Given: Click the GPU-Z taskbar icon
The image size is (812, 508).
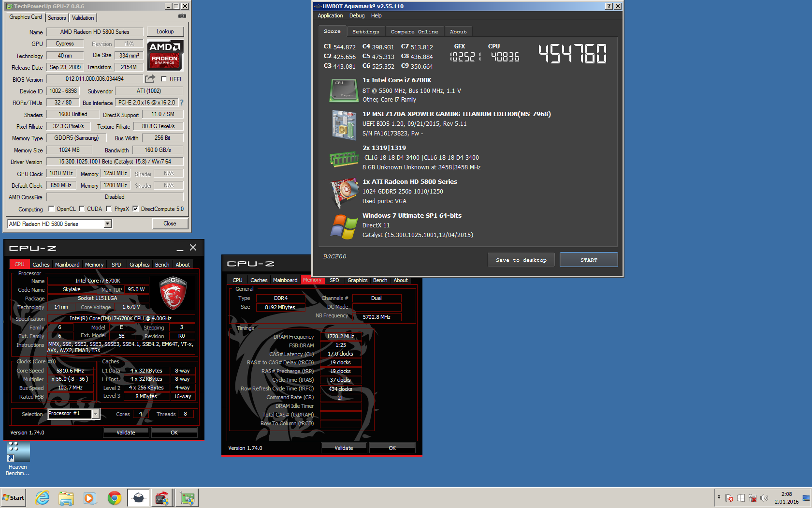Looking at the screenshot, I should (187, 498).
